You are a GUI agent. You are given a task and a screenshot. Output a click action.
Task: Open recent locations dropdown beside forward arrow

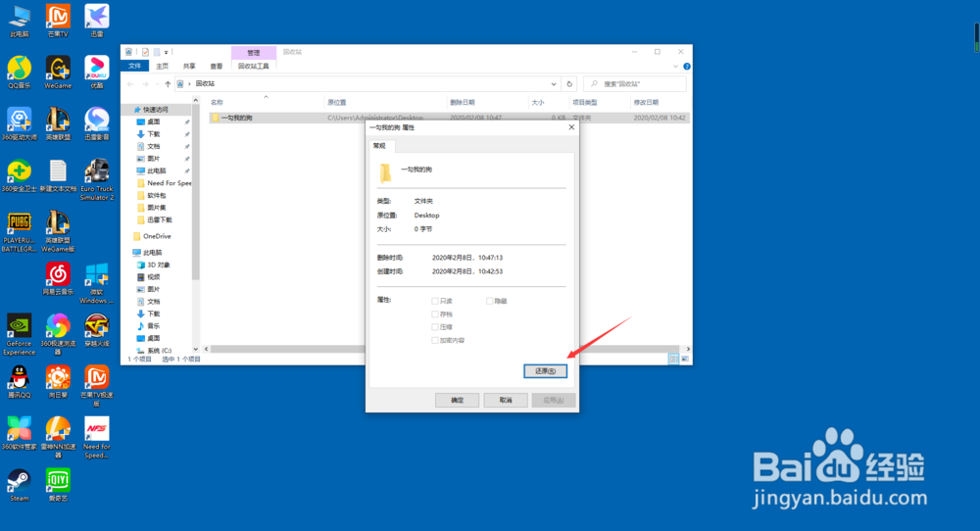(x=156, y=83)
